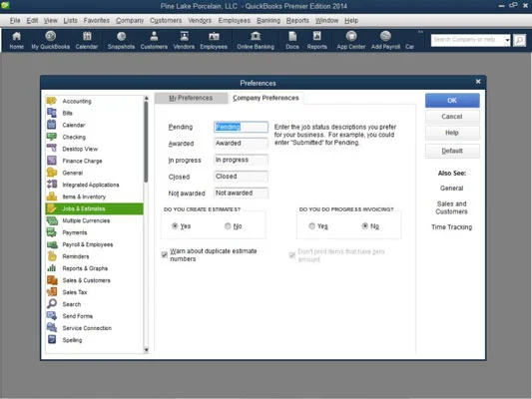The width and height of the screenshot is (532, 399).
Task: Open the Company menu
Action: [x=130, y=21]
